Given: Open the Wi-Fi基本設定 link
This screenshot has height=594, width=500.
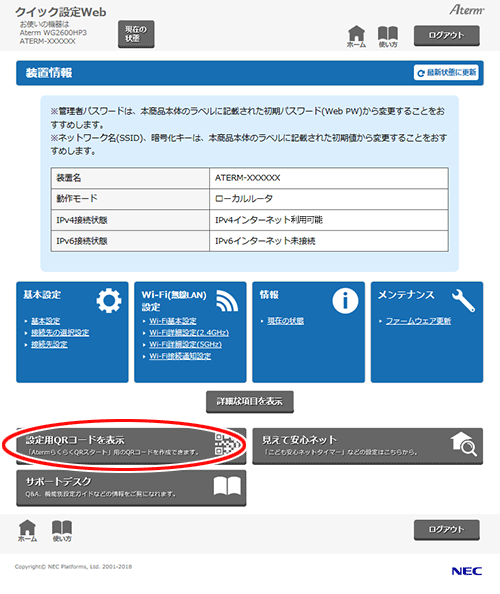Looking at the screenshot, I should pos(173,321).
